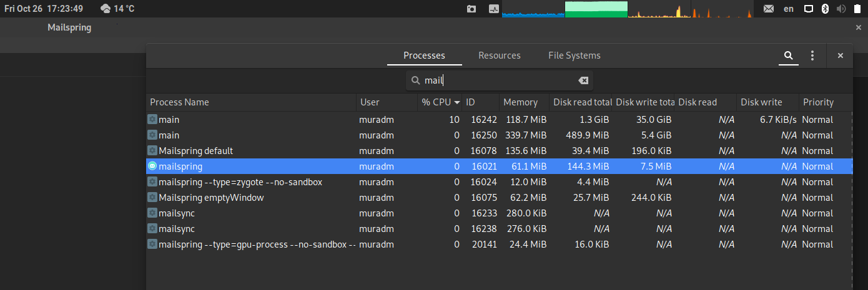
Task: Click gear icon of mailspring gpu-process row
Action: 152,244
